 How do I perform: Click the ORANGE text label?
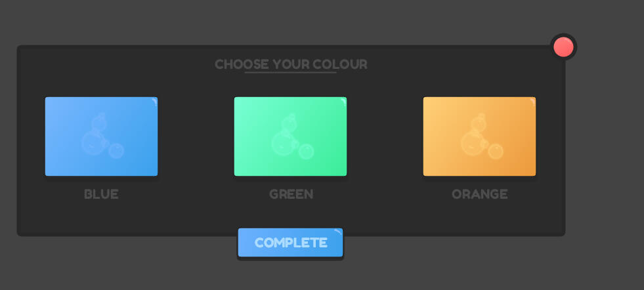pyautogui.click(x=479, y=194)
